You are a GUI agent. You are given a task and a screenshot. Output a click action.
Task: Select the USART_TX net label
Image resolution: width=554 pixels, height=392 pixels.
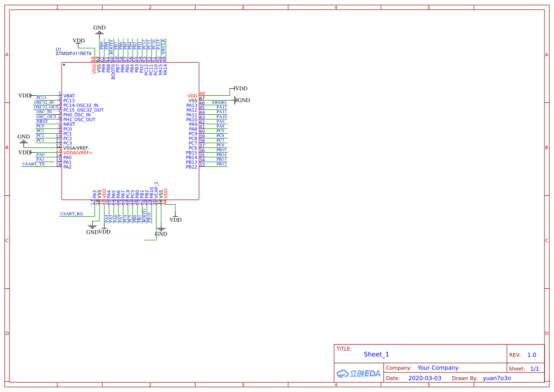click(34, 164)
